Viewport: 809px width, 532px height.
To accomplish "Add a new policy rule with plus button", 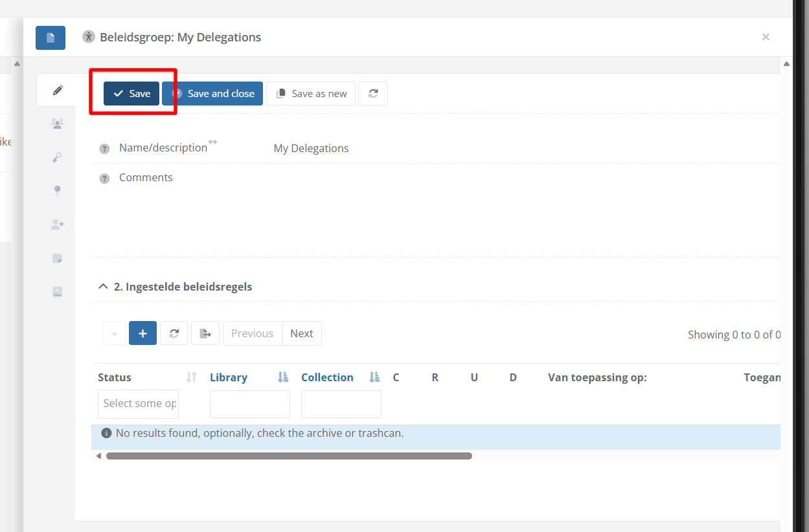I will click(142, 333).
